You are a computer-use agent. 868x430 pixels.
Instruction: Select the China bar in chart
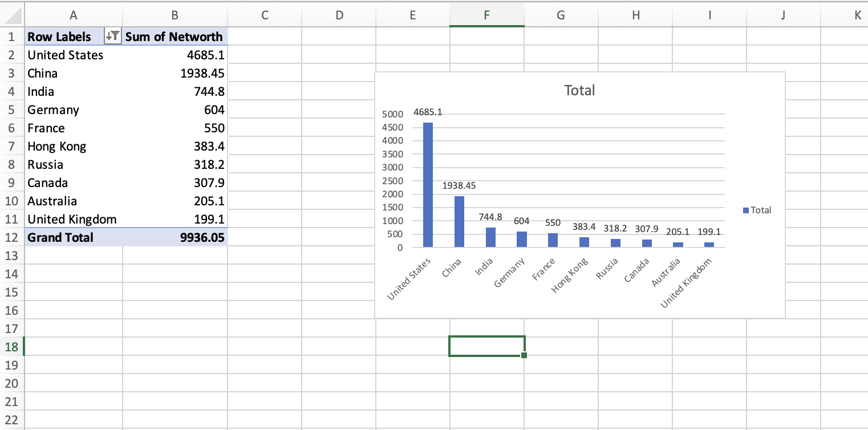click(x=459, y=221)
